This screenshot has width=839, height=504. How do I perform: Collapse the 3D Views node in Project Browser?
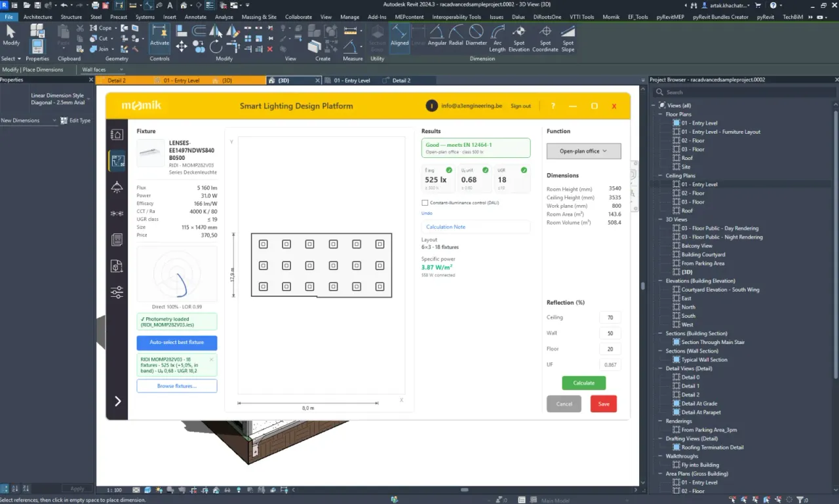click(661, 220)
